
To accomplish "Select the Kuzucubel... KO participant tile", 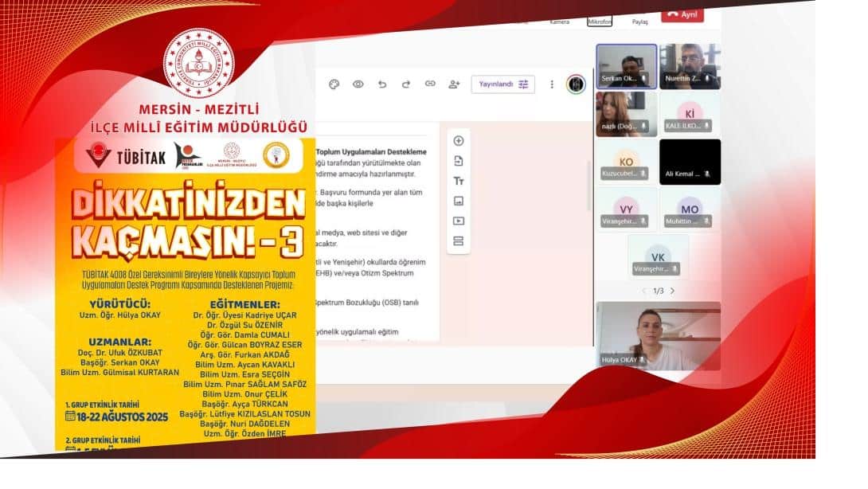I will (x=627, y=162).
